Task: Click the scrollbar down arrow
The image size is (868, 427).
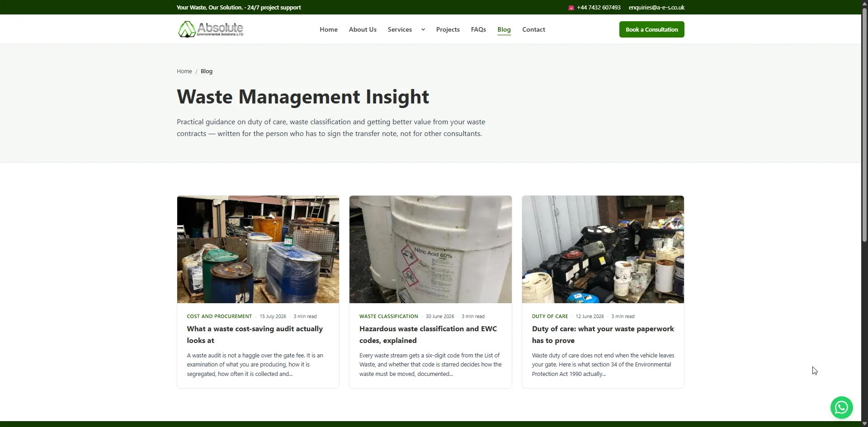Action: pos(864,424)
